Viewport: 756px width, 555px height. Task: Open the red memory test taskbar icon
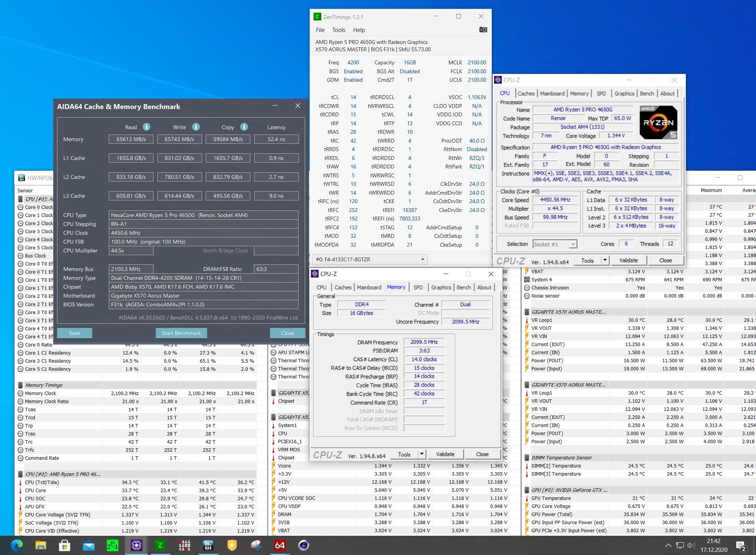pos(184,545)
